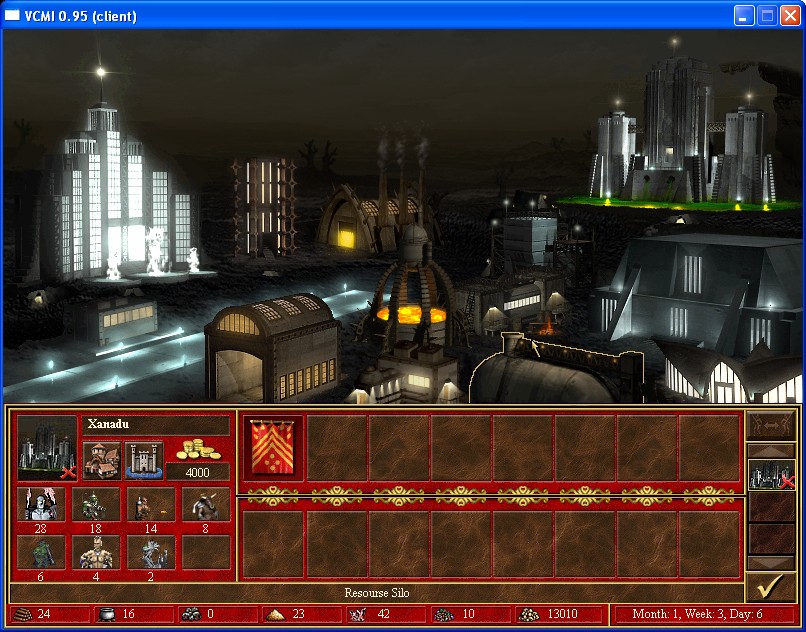Select the creature portrait showing count 18

(96, 504)
